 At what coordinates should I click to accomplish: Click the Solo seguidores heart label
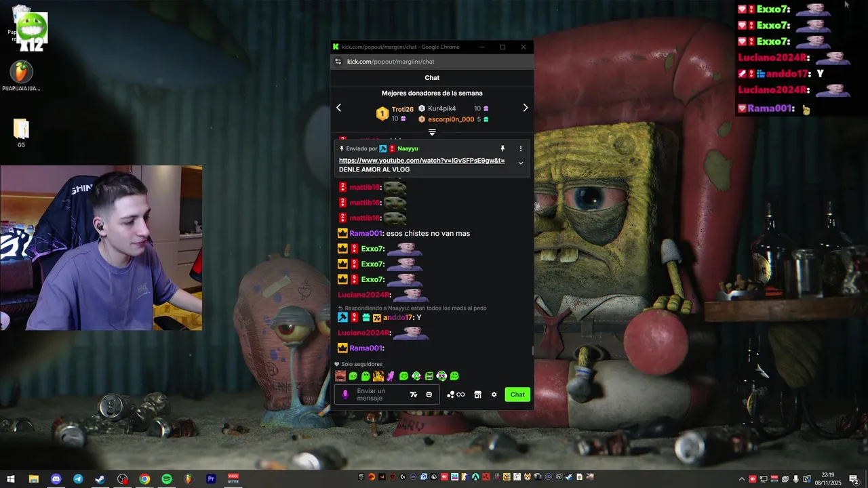pyautogui.click(x=359, y=364)
